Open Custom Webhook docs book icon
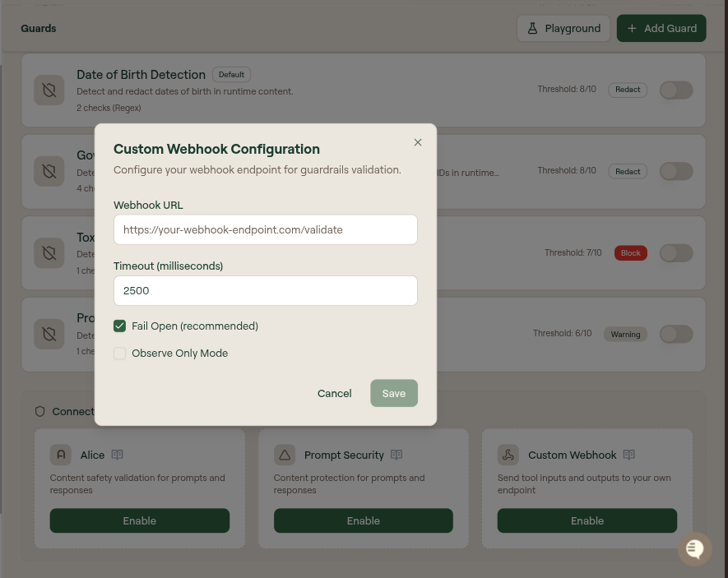Viewport: 728px width, 578px height. [629, 455]
